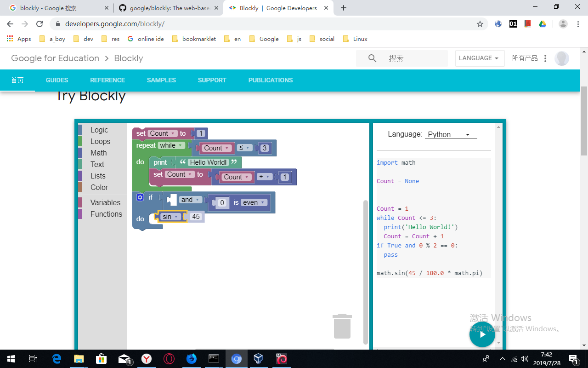
Task: Open Yandex browser in the taskbar
Action: [147, 359]
